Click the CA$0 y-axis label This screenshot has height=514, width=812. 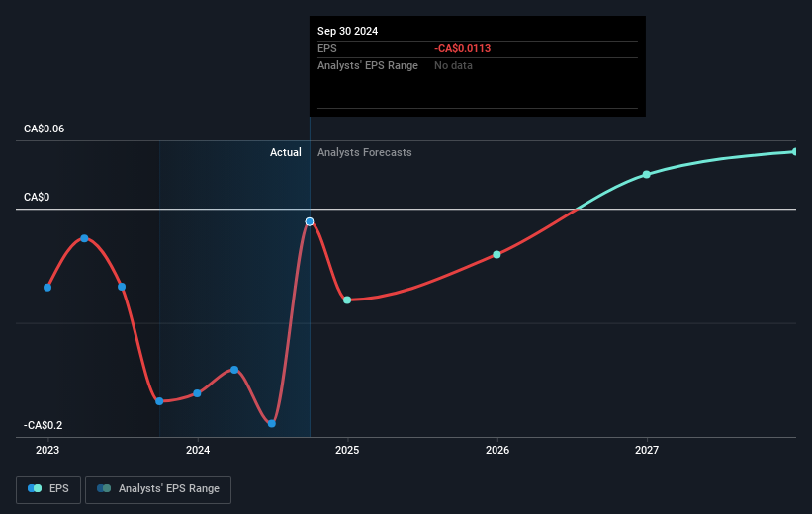37,198
